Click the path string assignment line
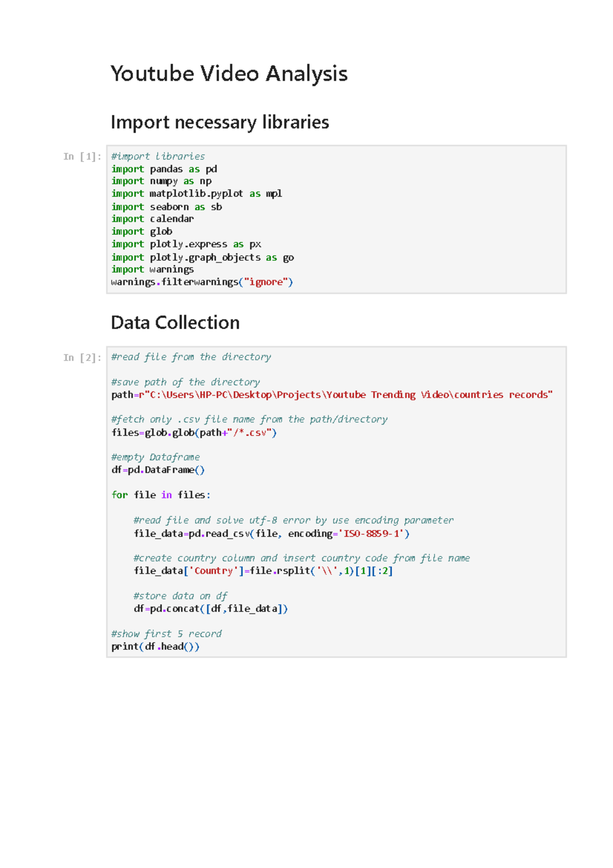This screenshot has height=868, width=613. [x=332, y=395]
